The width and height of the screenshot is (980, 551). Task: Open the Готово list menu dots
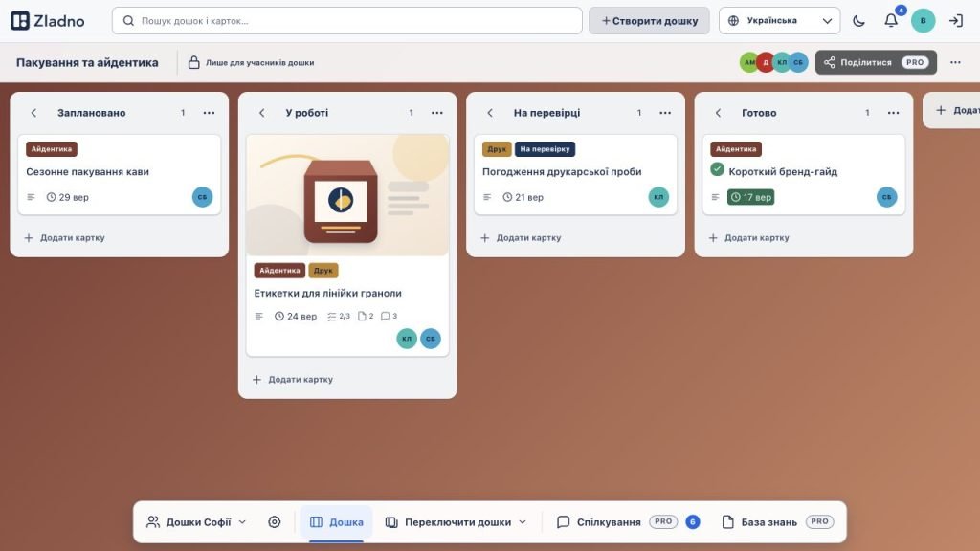click(x=893, y=113)
